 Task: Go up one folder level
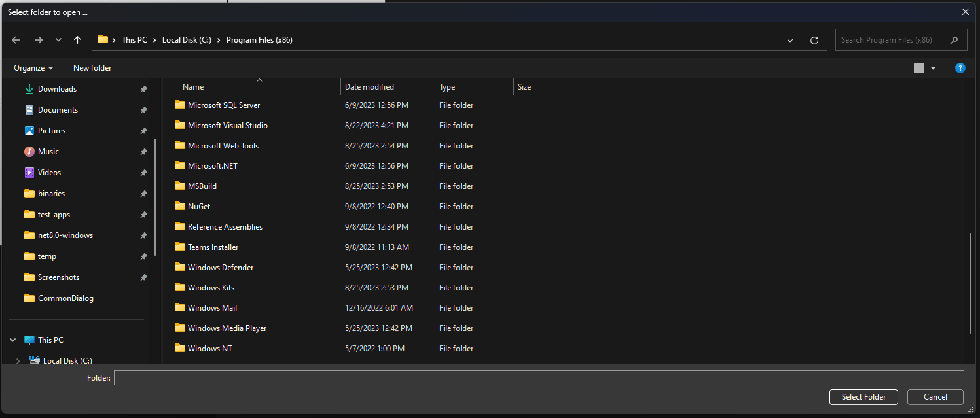tap(77, 40)
